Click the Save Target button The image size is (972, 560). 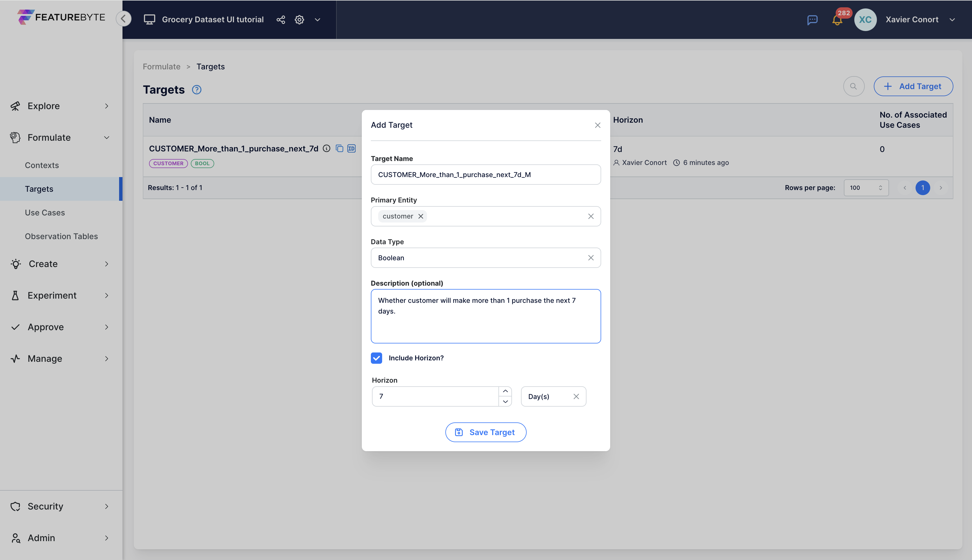coord(485,432)
